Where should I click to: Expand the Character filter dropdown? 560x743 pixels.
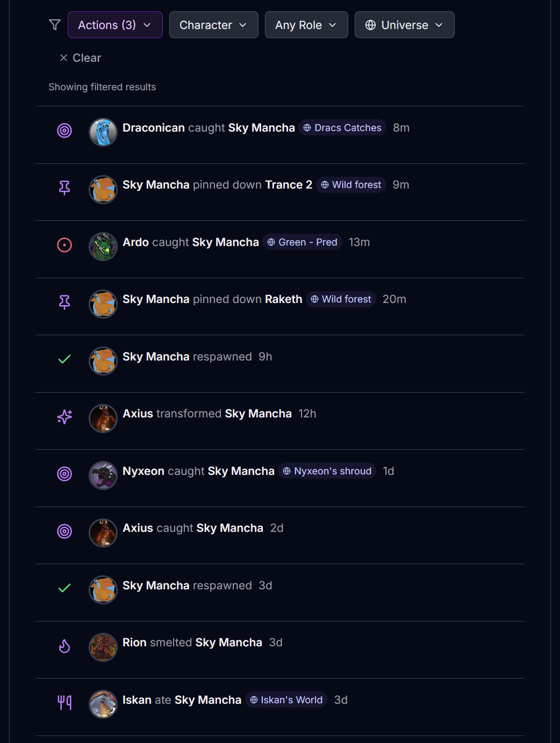coord(213,25)
